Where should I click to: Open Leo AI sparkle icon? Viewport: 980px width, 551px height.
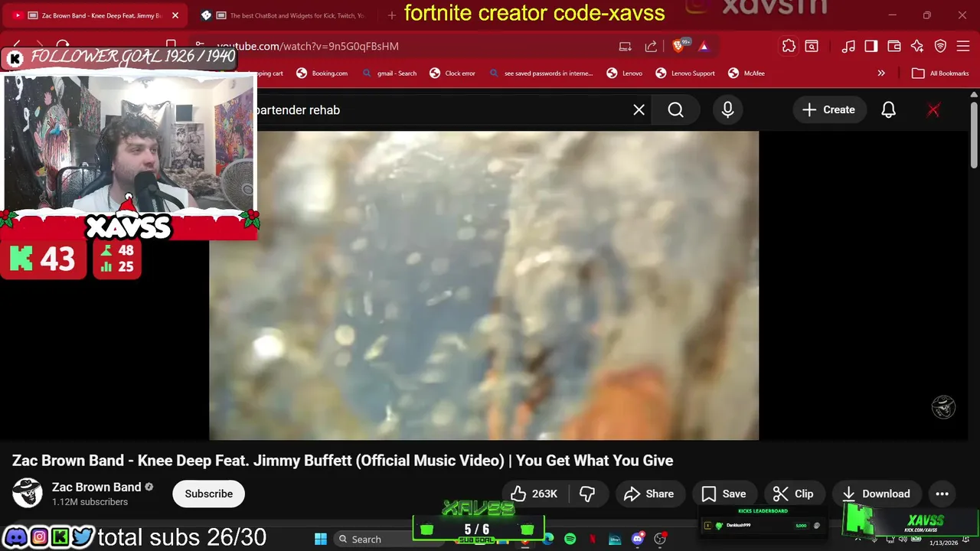pyautogui.click(x=917, y=46)
